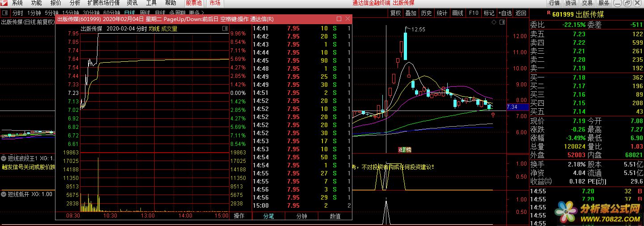
Task: Open the 帮助 menu
Action: point(170,3)
